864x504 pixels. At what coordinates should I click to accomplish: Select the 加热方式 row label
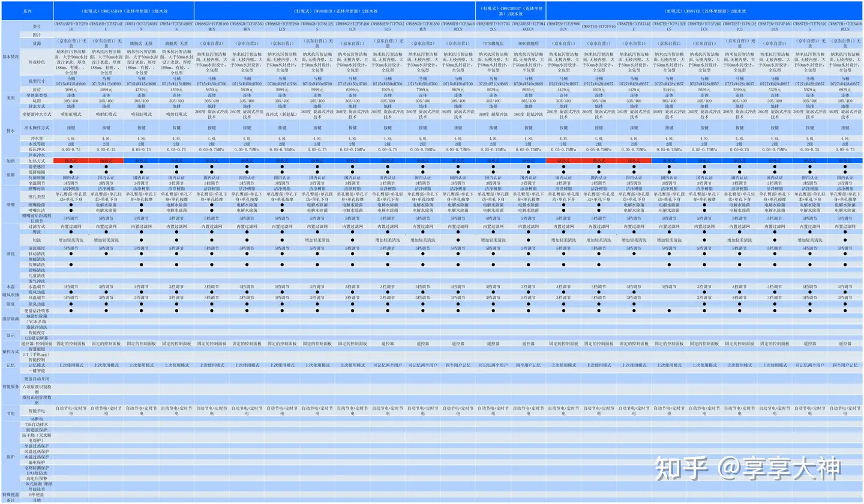[37, 161]
